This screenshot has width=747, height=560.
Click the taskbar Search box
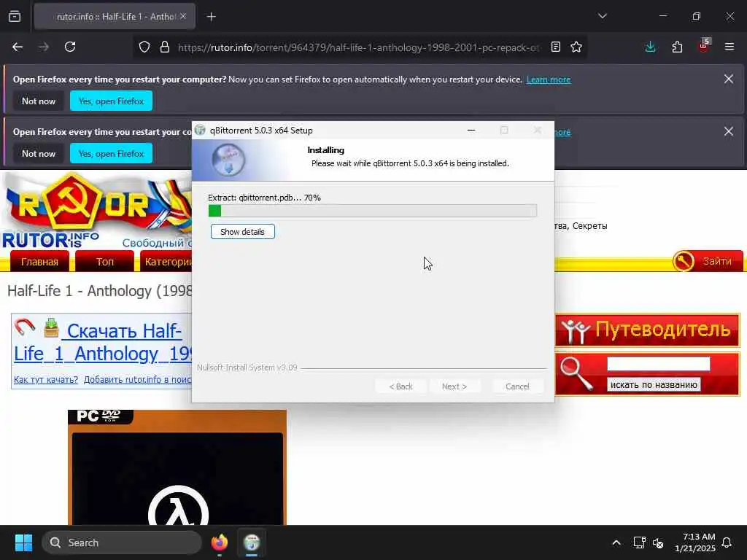tap(122, 542)
